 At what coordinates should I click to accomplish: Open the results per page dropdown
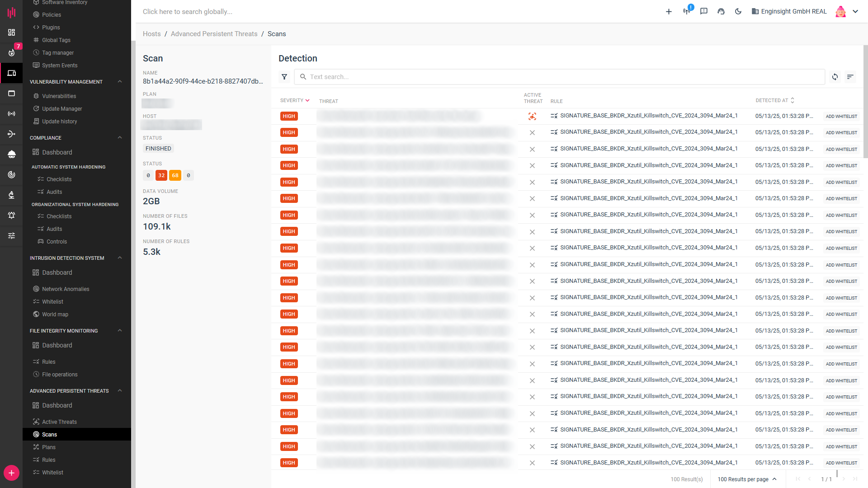(747, 479)
